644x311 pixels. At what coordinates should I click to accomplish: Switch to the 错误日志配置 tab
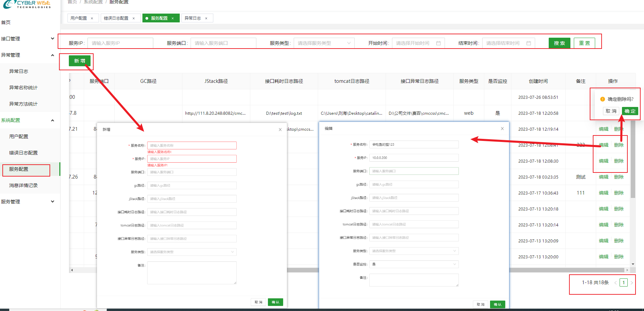point(116,18)
